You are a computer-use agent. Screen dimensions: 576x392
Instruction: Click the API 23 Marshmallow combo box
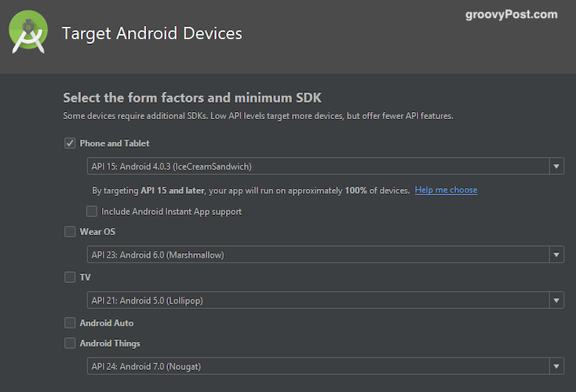pos(326,254)
